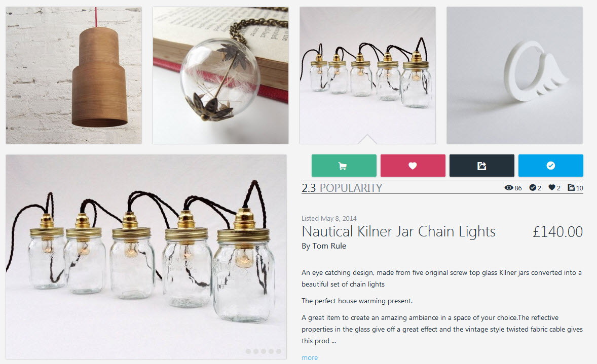Screen dimensions: 597x364
Task: Select the last image carousel dot
Action: (279, 351)
